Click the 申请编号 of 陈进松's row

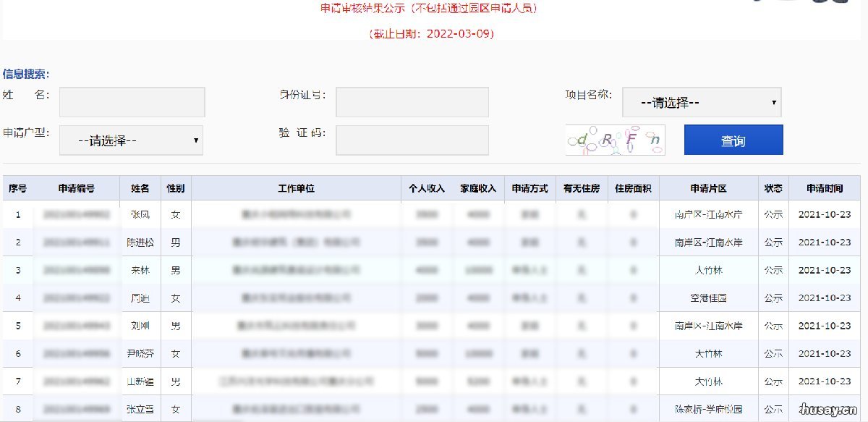pyautogui.click(x=75, y=242)
